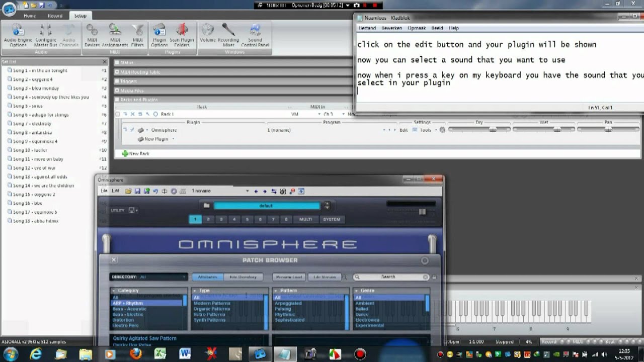Open Sound Control Panel

click(x=255, y=35)
